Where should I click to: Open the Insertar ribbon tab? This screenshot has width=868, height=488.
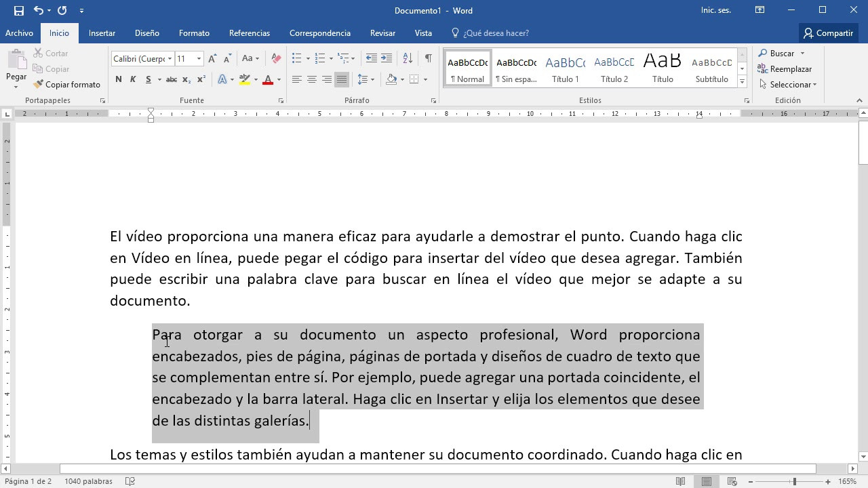(102, 33)
